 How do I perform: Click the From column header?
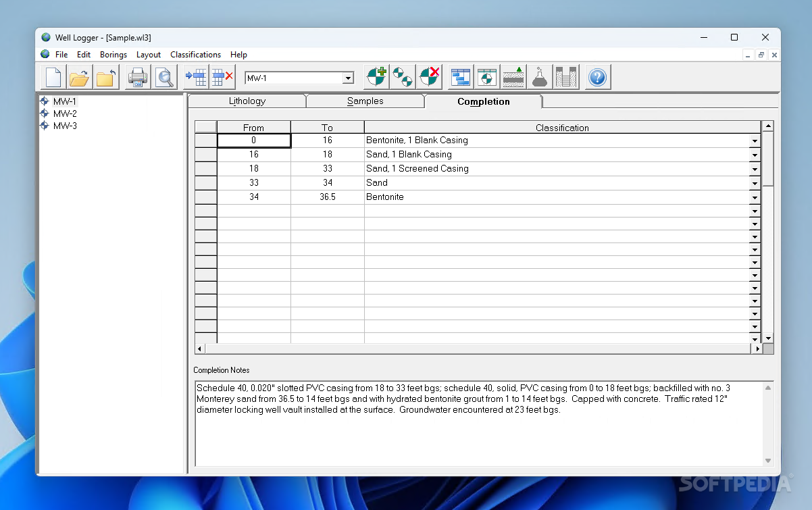tap(254, 128)
